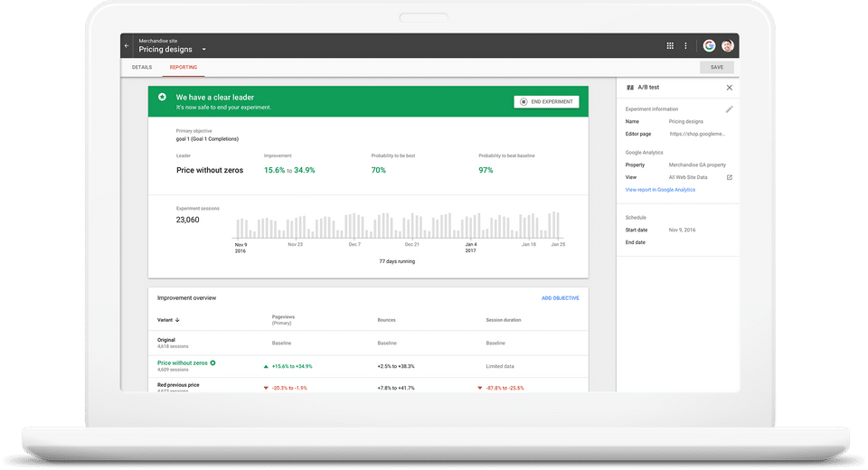Click the Pricing designs name value in side panel
The width and height of the screenshot is (868, 470).
tap(686, 122)
